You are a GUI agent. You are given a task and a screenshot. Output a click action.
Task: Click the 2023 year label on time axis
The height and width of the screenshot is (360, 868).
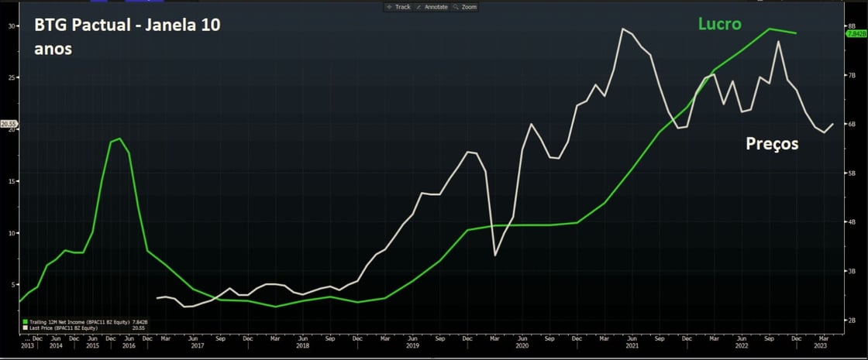coord(821,347)
